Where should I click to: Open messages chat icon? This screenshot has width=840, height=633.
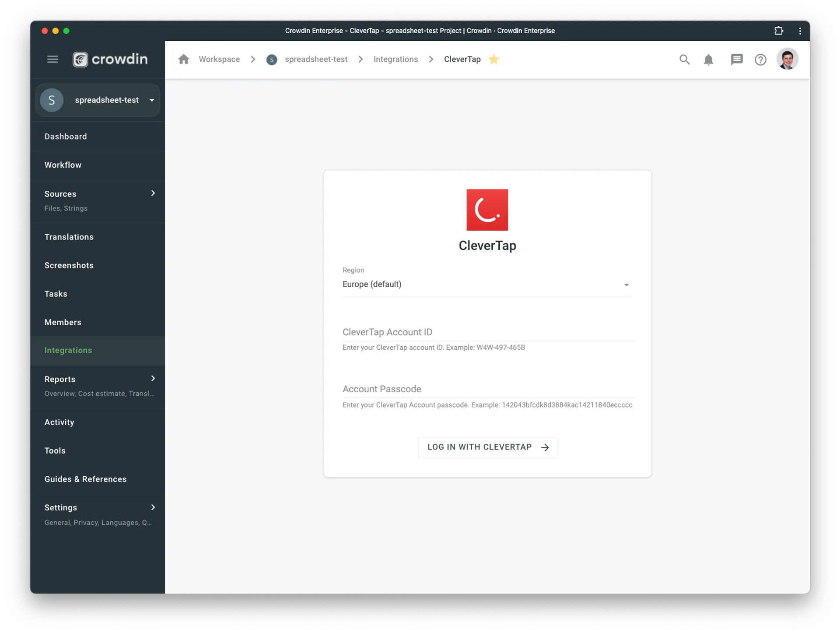(737, 60)
